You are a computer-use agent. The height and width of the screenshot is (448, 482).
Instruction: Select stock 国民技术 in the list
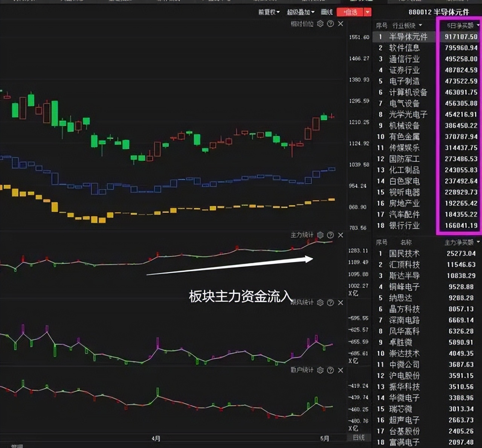pos(404,253)
